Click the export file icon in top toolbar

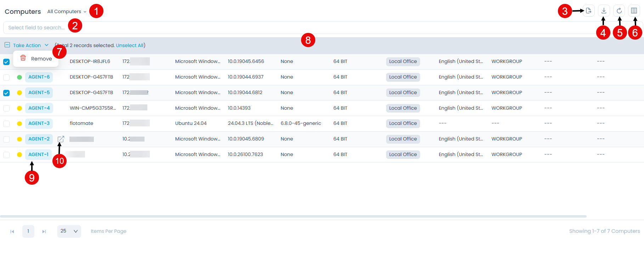click(588, 11)
